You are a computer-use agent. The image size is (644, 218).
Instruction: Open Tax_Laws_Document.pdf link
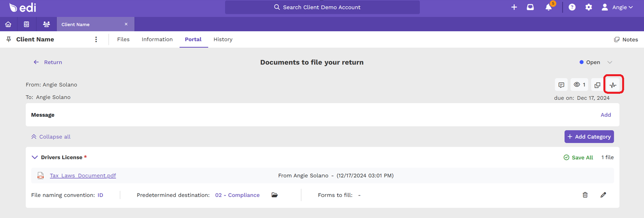tap(83, 175)
